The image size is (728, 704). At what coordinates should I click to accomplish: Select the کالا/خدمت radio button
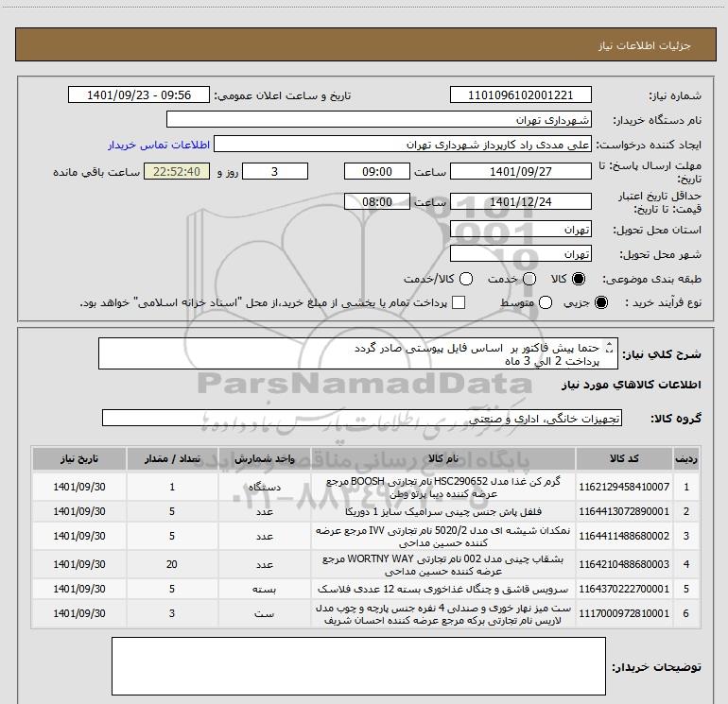pyautogui.click(x=466, y=279)
